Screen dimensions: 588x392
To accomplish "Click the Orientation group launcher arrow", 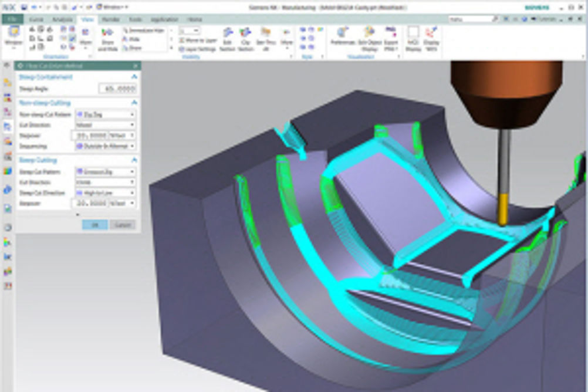I will [90, 57].
